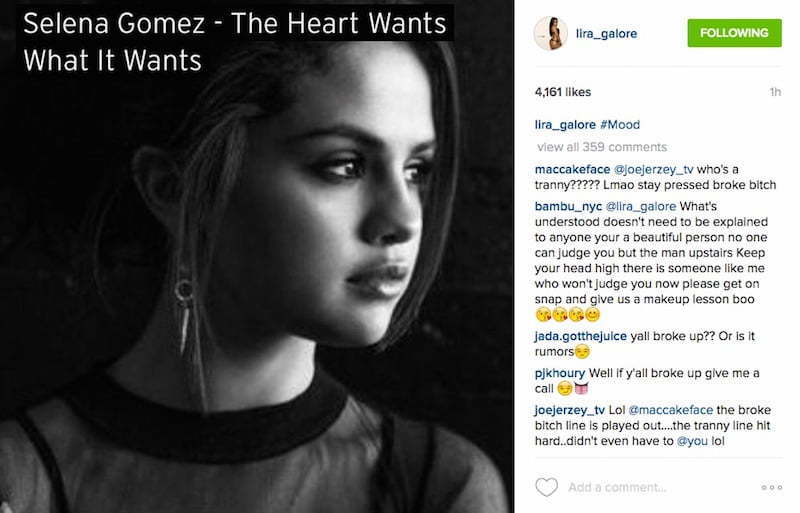This screenshot has height=513, width=800.
Task: Like the post with heart icon
Action: point(546,487)
